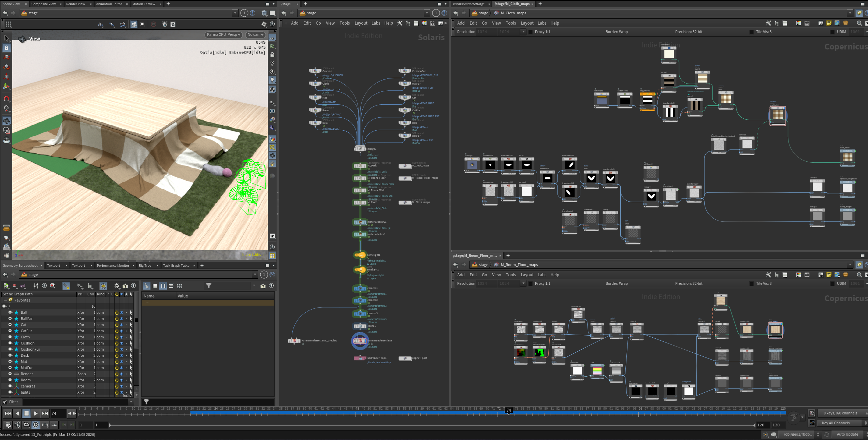This screenshot has height=440, width=868.
Task: Click the TRS view icon in details pane
Action: pyautogui.click(x=179, y=286)
